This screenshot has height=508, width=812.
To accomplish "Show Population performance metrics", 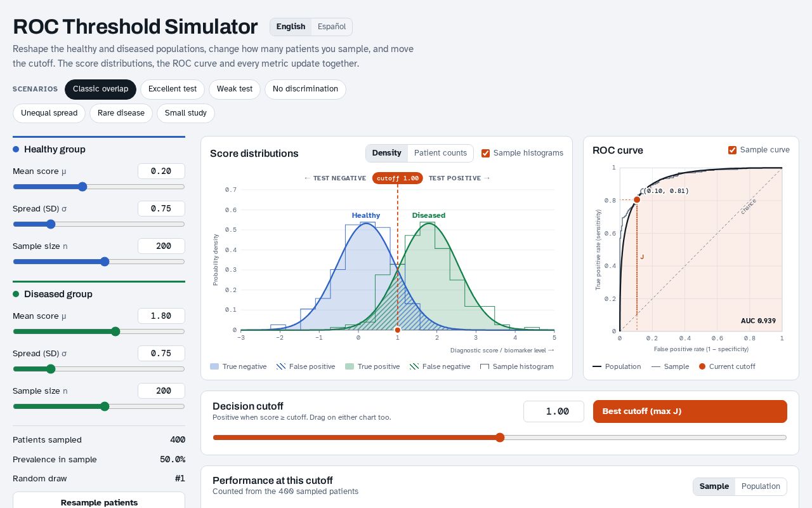I will pos(761,486).
